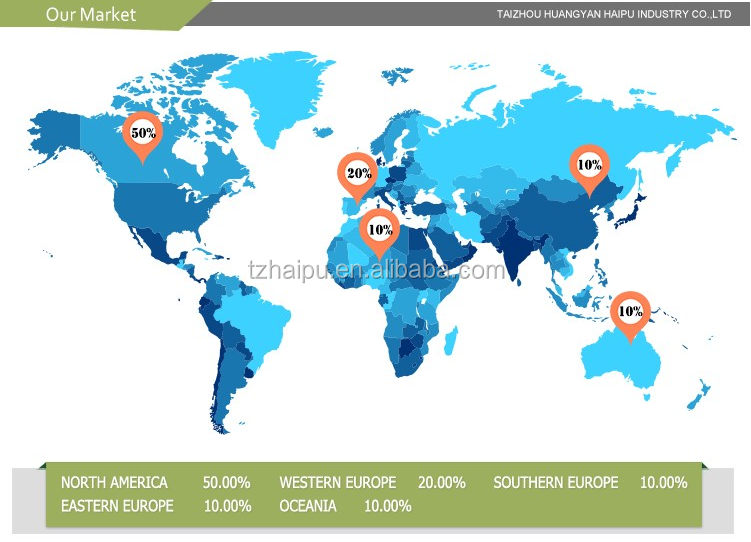Open the Our Market header tab

point(91,14)
